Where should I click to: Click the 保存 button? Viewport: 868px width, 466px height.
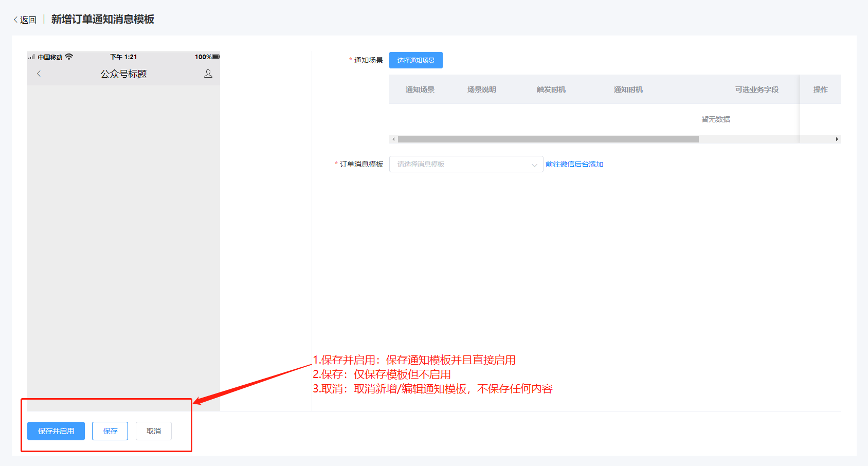click(110, 431)
